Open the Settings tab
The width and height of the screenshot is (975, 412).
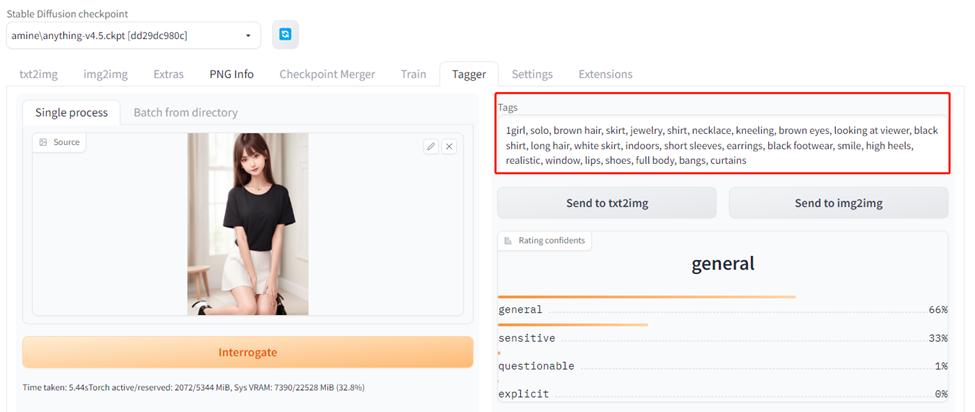(532, 74)
